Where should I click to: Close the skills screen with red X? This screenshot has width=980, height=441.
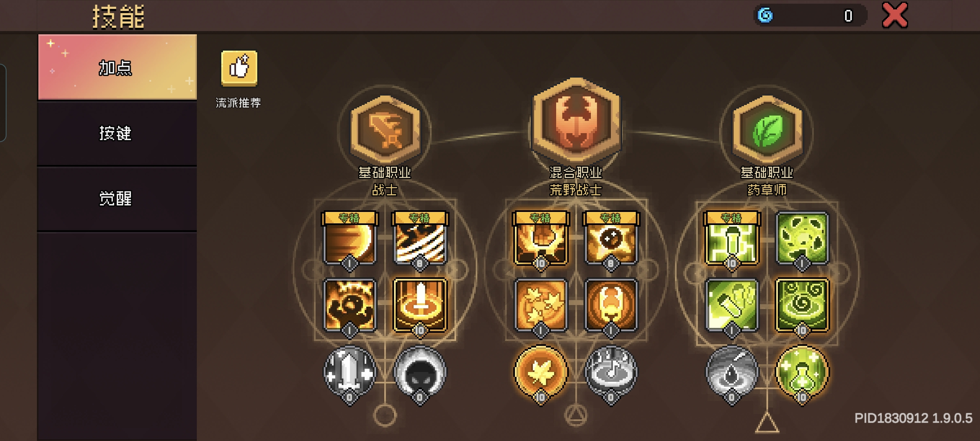tap(895, 15)
